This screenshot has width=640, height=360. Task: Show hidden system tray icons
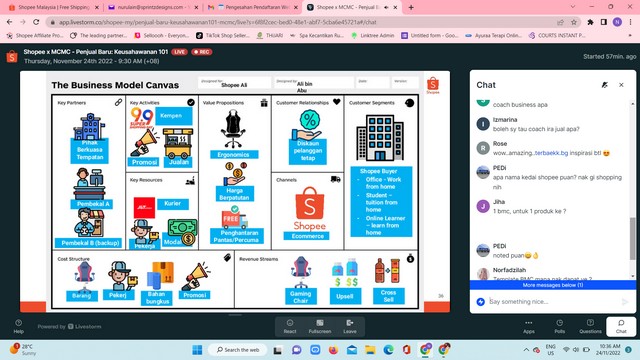(x=526, y=350)
